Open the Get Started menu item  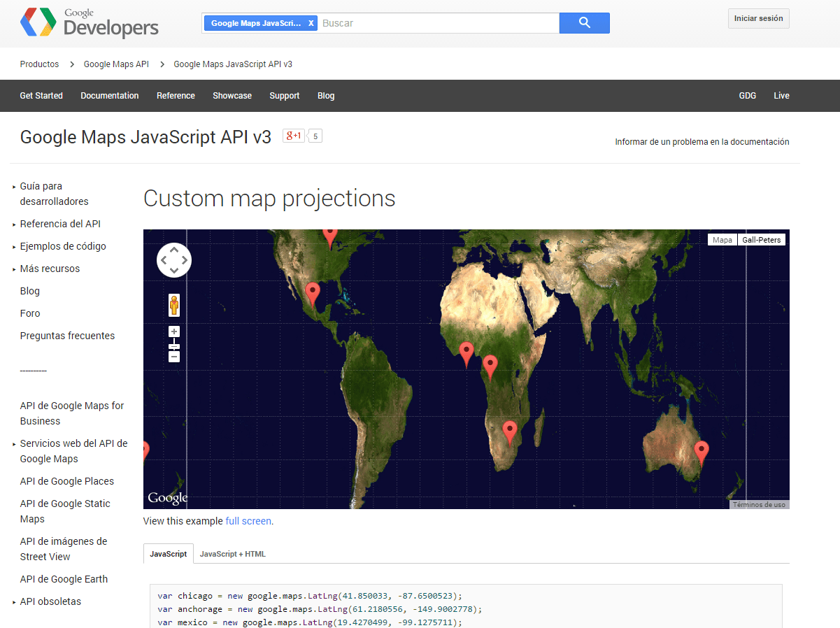click(x=41, y=96)
